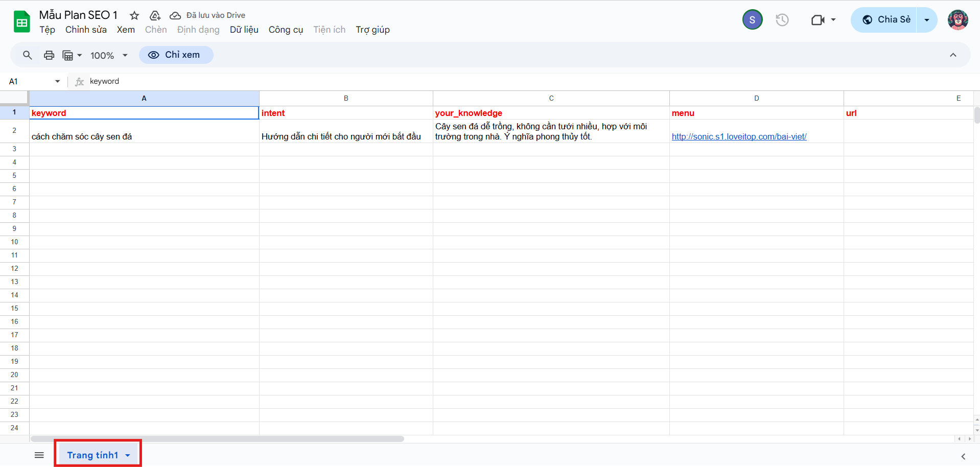The height and width of the screenshot is (467, 980).
Task: Click the horizontal scrollbar below the grid
Action: 217,439
